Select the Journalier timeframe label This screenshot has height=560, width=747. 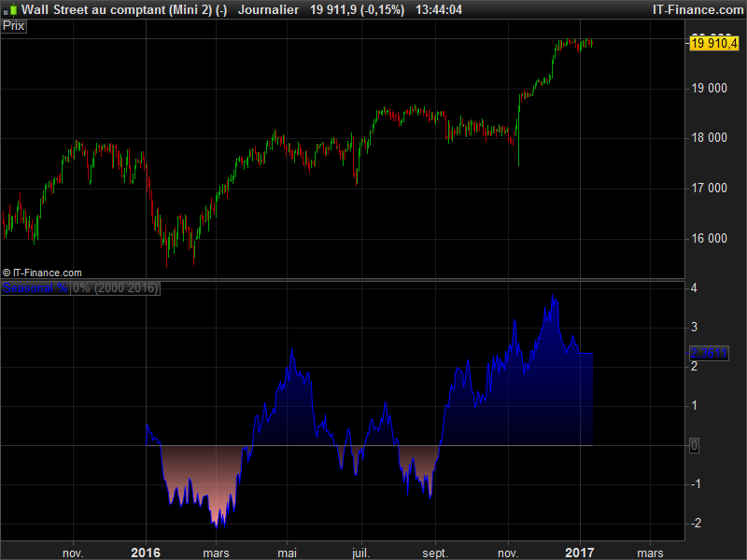(268, 9)
